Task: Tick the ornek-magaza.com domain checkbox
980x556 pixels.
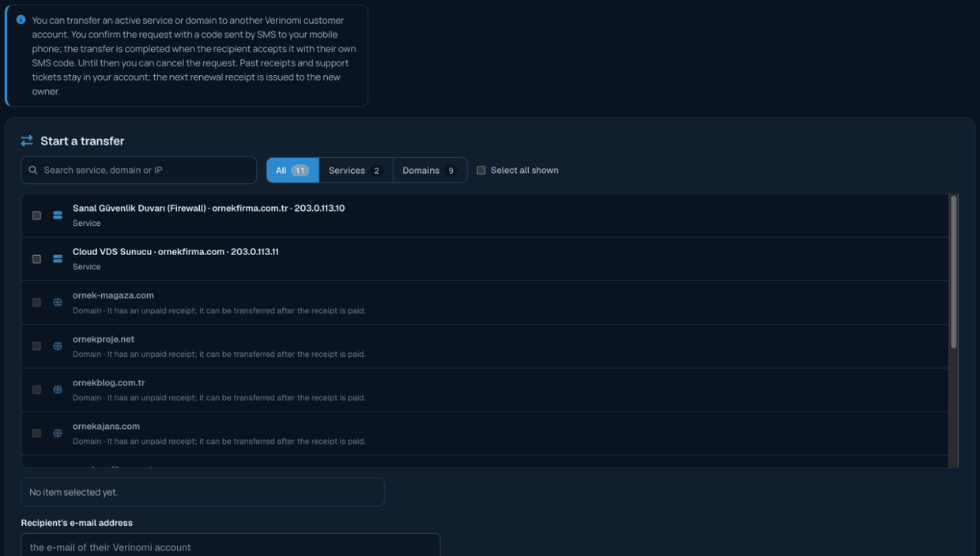Action: pos(36,302)
